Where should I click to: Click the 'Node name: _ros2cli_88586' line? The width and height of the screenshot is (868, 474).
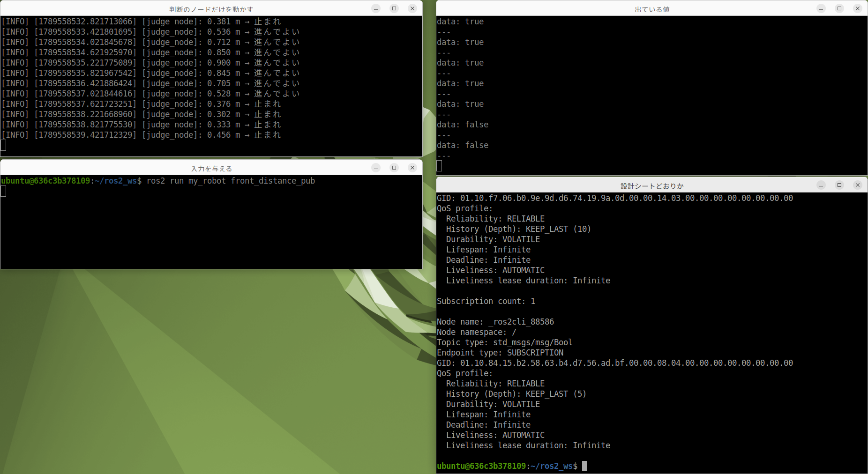tap(495, 322)
